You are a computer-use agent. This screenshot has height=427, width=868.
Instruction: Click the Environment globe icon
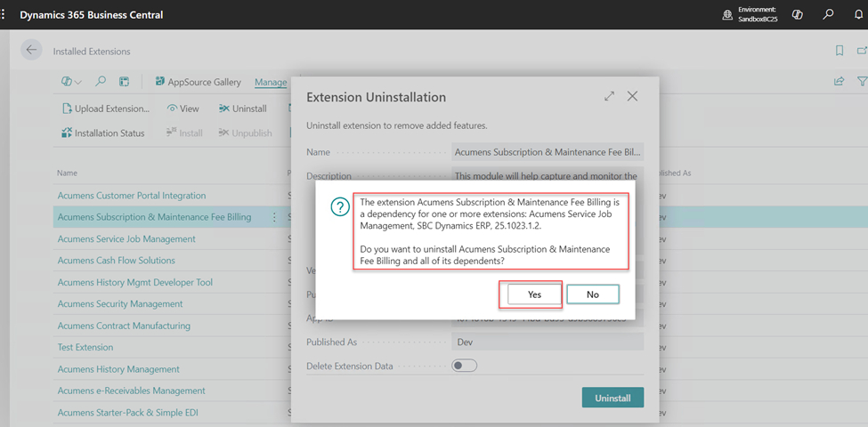pos(727,15)
